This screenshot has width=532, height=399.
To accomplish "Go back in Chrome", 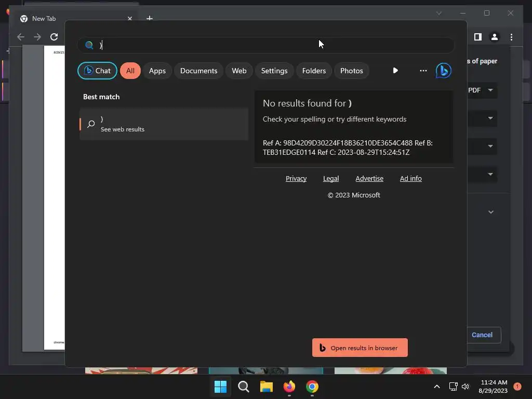I will point(21,37).
